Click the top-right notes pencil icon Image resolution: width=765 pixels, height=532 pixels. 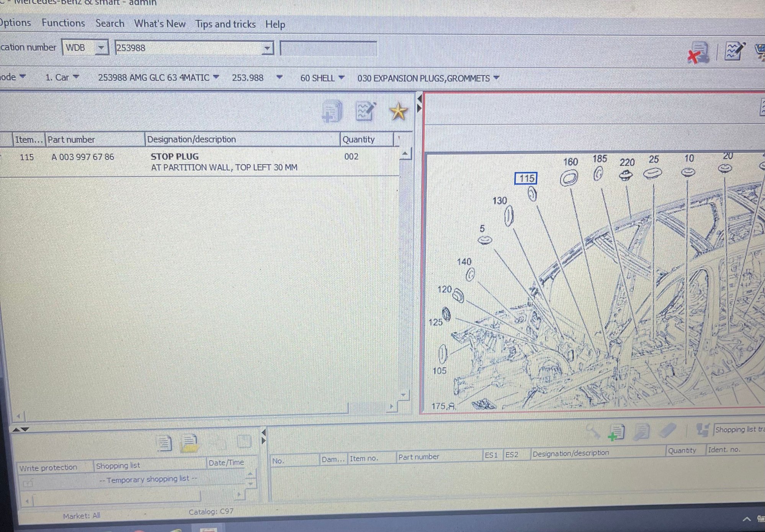point(734,51)
